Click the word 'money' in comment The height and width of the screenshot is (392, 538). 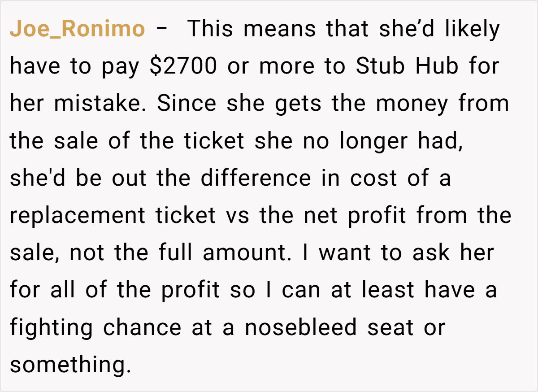pyautogui.click(x=412, y=104)
